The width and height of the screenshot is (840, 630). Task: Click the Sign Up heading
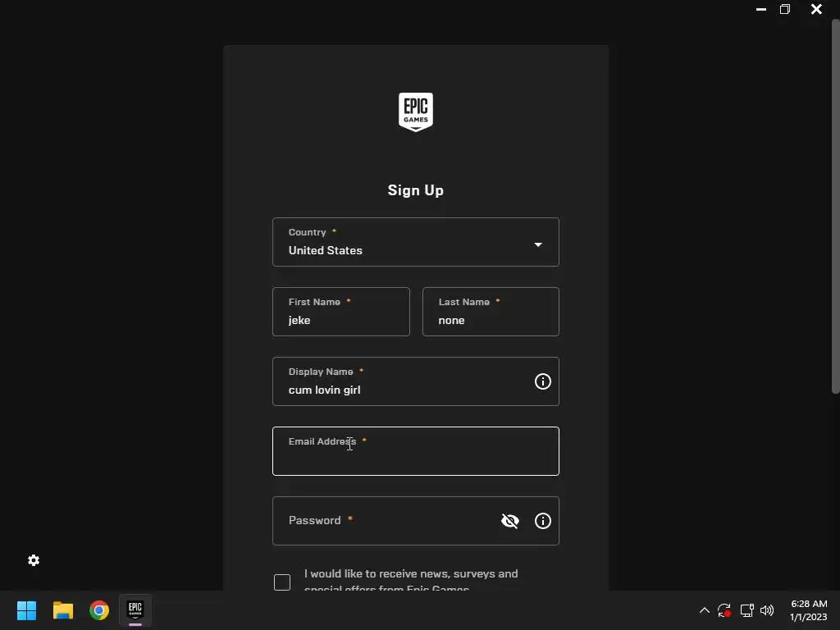tap(416, 190)
